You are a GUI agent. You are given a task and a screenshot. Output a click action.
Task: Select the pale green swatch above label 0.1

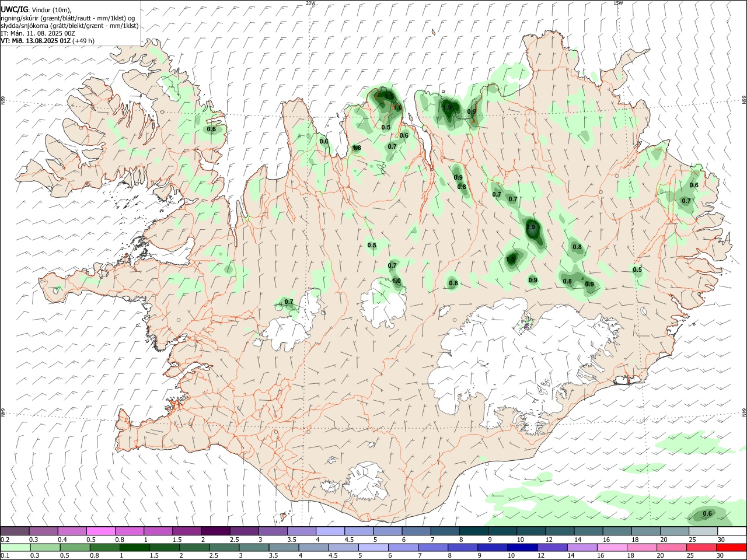point(15,548)
